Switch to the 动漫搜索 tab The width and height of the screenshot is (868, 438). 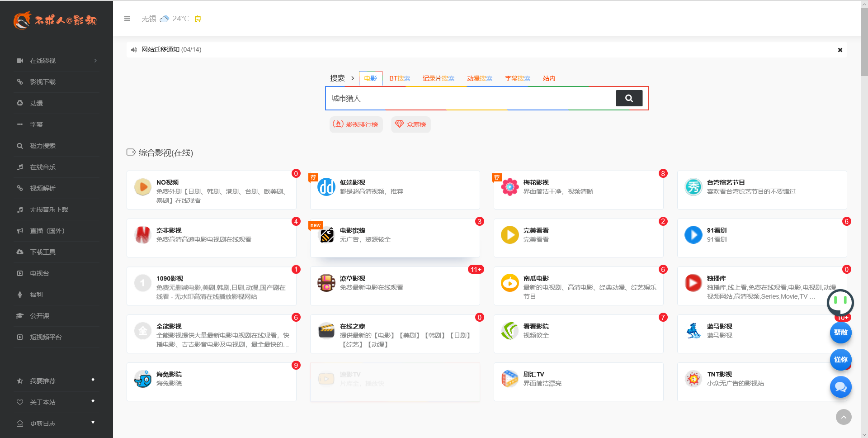click(x=480, y=78)
